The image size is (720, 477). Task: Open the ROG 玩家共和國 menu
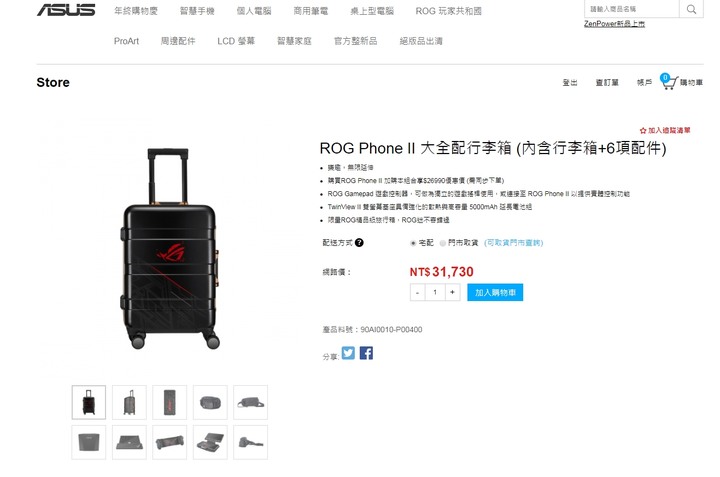click(448, 11)
